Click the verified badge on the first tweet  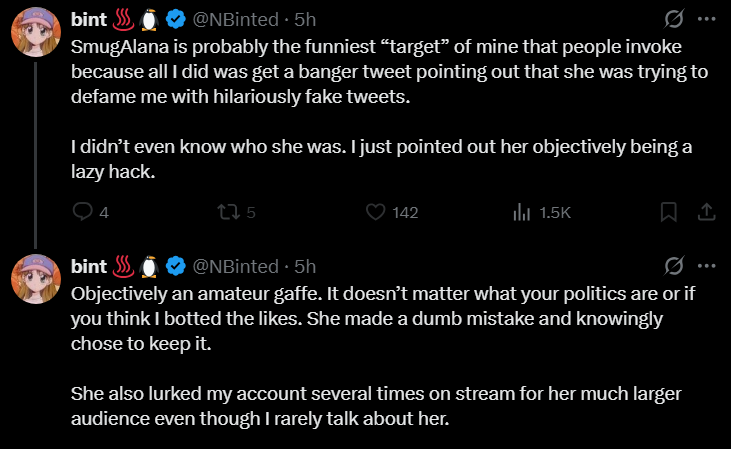(x=175, y=20)
